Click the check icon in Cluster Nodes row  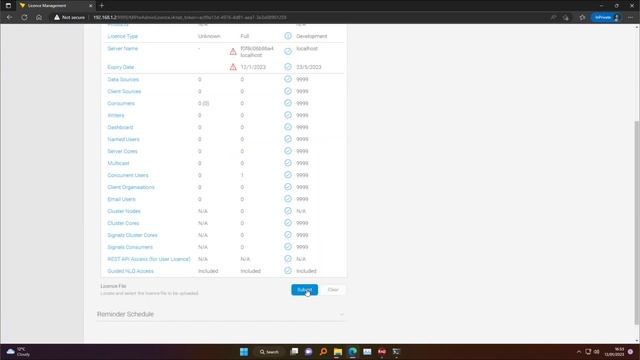pyautogui.click(x=288, y=211)
